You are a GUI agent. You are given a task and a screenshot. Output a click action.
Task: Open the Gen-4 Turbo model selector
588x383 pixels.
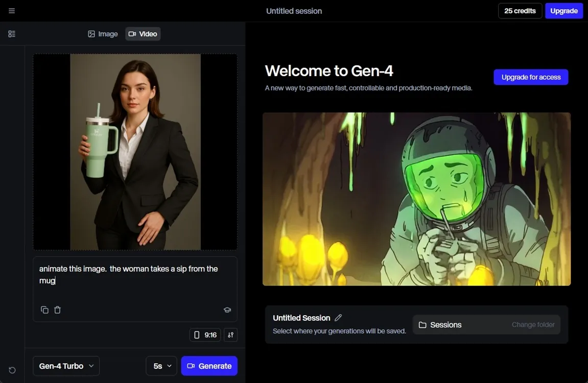click(66, 366)
